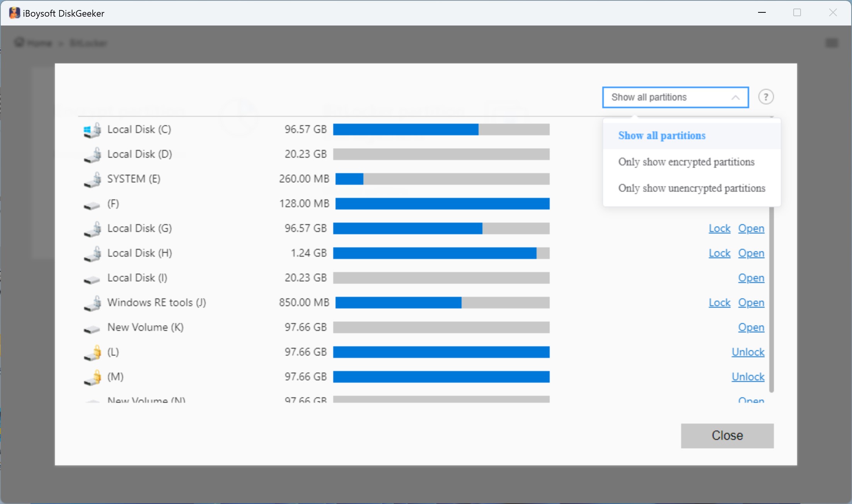Click the Local Disk (C) usage bar

click(441, 130)
